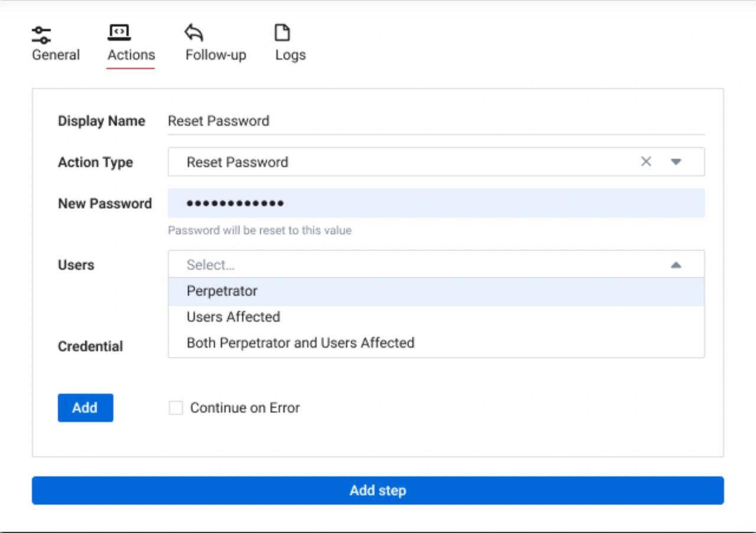
Task: Open the Action Type dropdown
Action: point(413,161)
